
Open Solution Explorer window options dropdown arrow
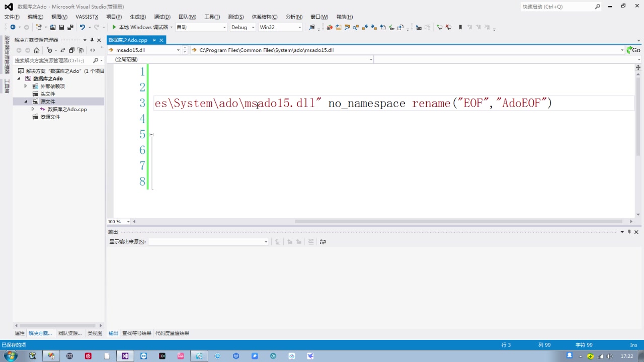pyautogui.click(x=85, y=40)
